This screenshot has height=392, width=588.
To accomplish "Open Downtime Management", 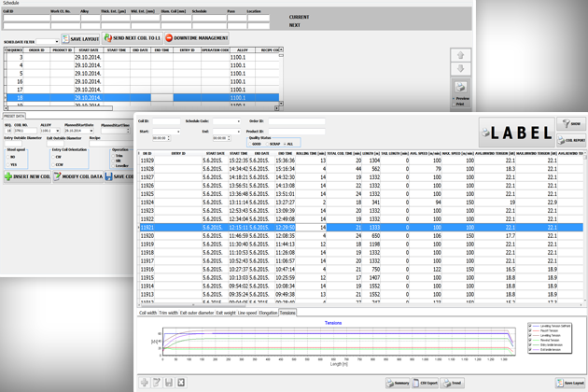I will point(196,38).
